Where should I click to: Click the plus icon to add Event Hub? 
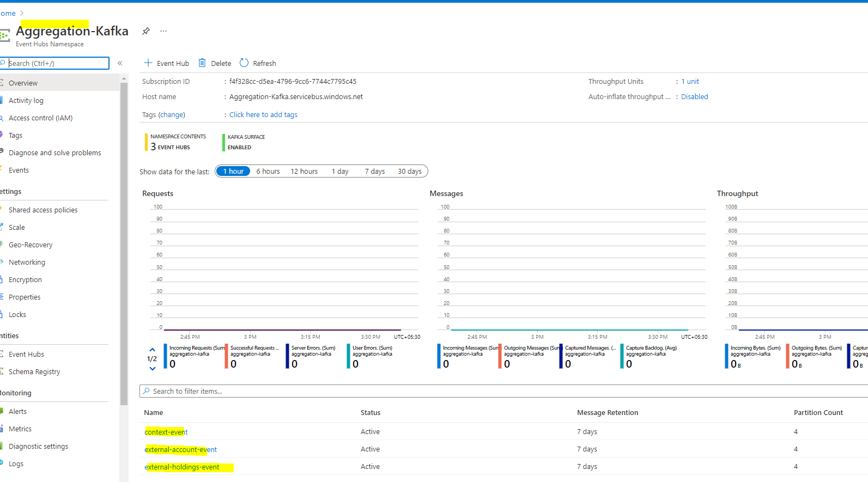tap(148, 63)
